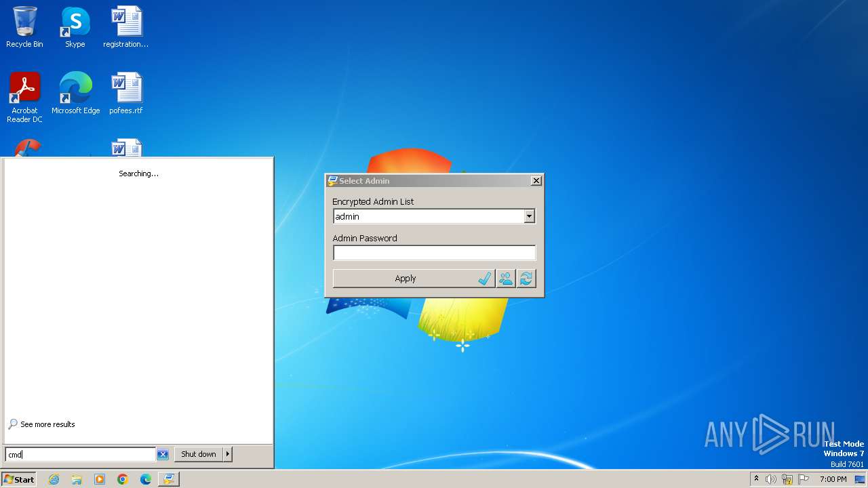Screen dimensions: 868x488
Task: Click the start menu search field containing cmd
Action: [80, 454]
